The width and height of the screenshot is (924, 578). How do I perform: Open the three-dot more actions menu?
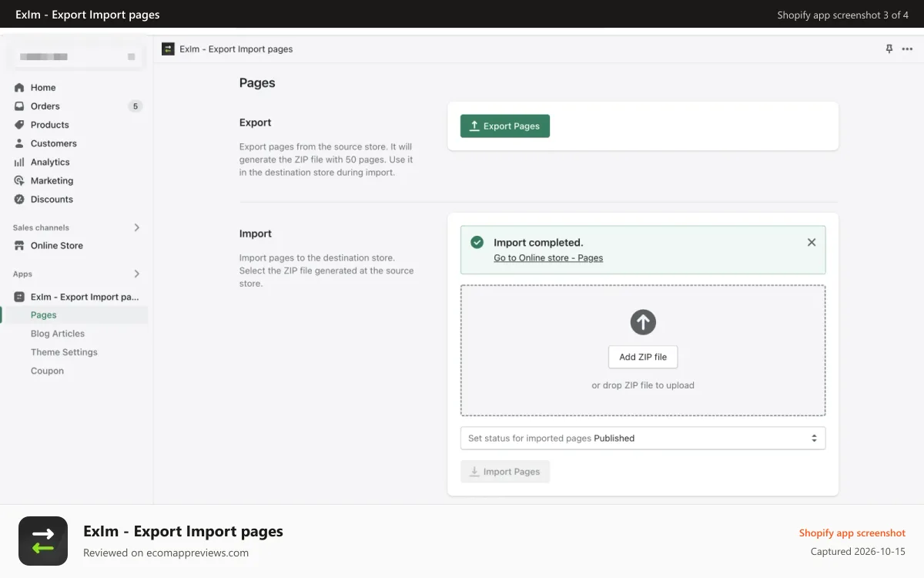pyautogui.click(x=907, y=49)
